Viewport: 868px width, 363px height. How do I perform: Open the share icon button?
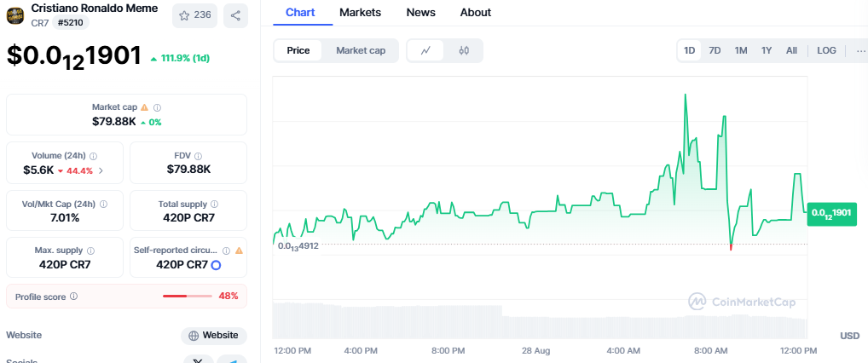pyautogui.click(x=235, y=15)
